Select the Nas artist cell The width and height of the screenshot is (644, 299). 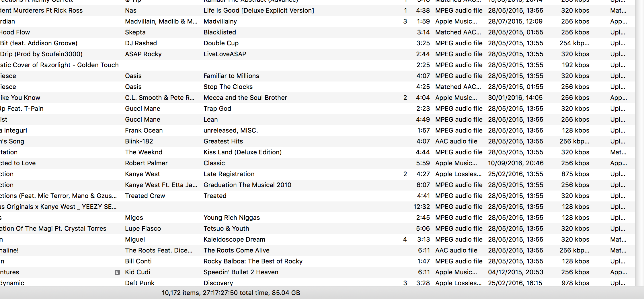tap(131, 11)
